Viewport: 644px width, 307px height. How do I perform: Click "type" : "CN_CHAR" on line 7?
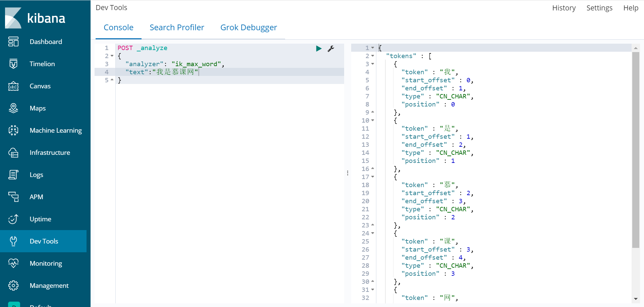(437, 96)
